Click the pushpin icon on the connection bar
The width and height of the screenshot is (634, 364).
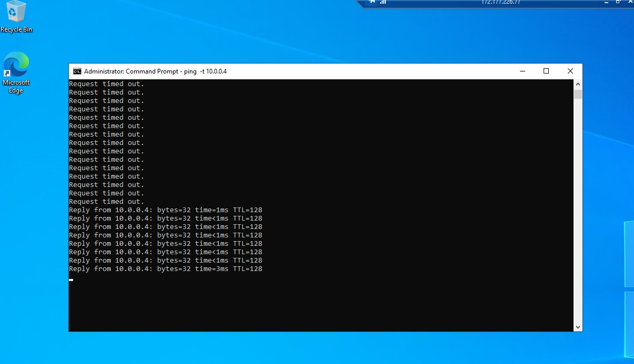pos(372,3)
